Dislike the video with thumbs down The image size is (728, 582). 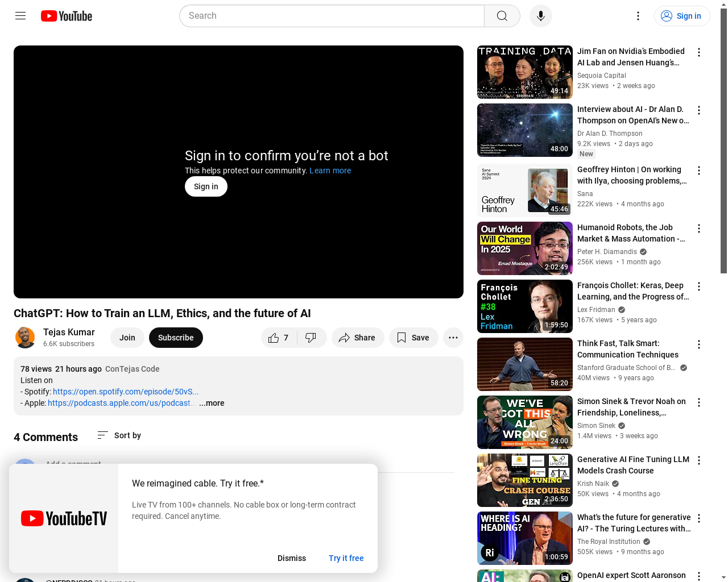(311, 338)
